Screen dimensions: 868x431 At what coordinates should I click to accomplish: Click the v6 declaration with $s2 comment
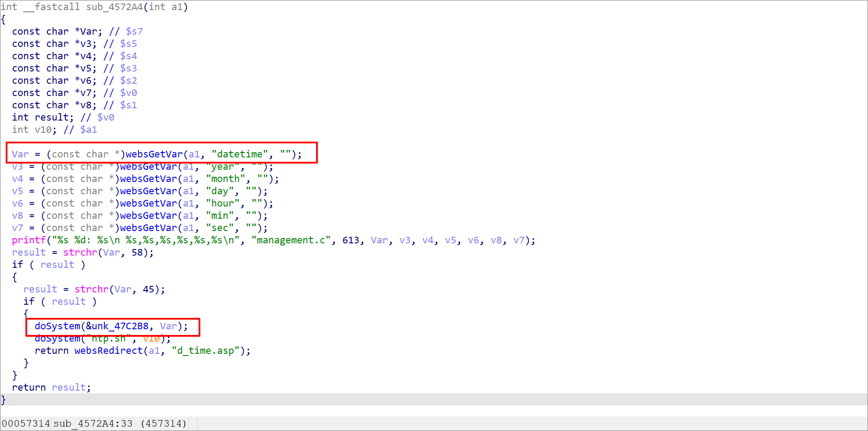point(75,81)
